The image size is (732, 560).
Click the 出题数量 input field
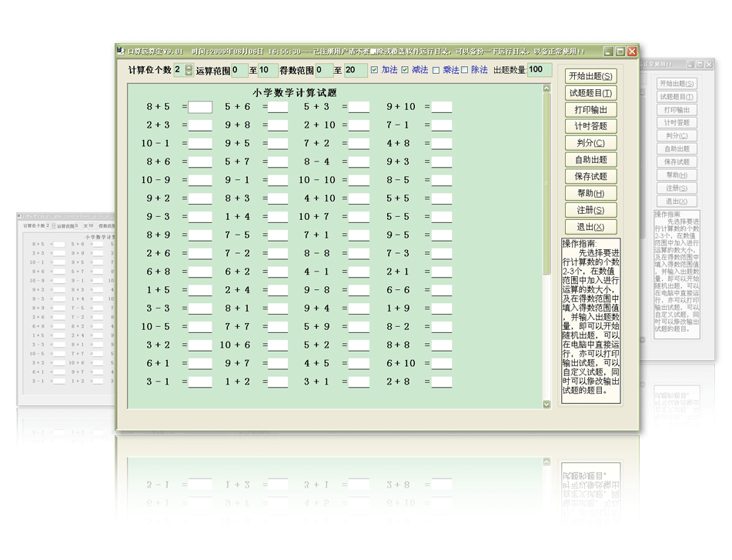(x=539, y=70)
